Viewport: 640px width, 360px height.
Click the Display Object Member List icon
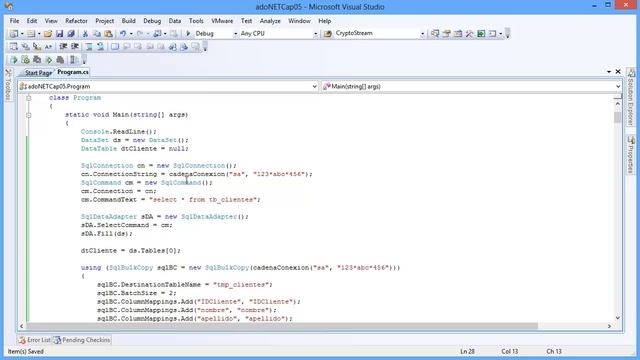point(14,47)
